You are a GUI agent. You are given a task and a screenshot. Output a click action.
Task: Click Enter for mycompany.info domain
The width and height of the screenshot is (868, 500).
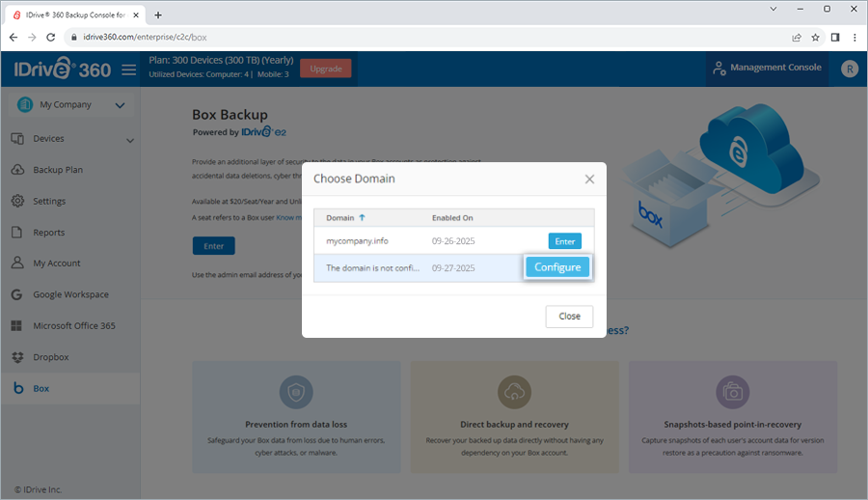tap(564, 241)
